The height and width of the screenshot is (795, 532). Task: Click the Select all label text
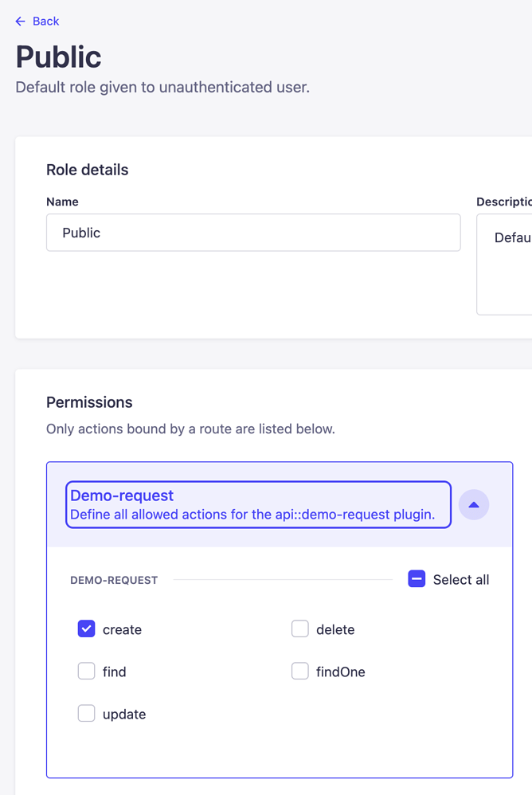(461, 579)
